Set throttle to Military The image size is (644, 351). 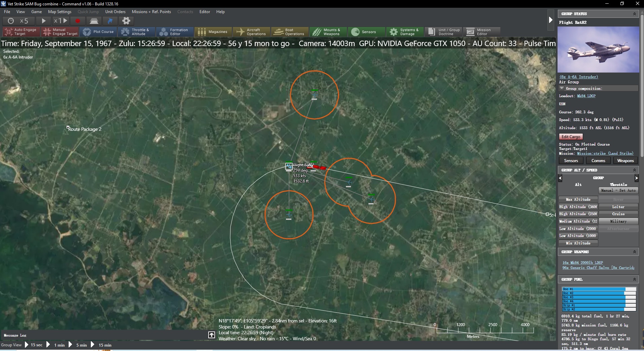pyautogui.click(x=618, y=221)
